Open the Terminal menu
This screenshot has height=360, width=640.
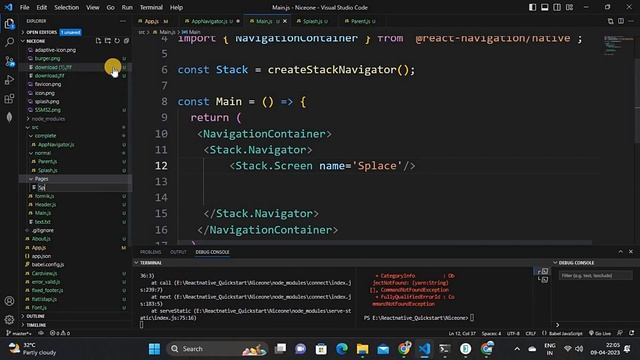pyautogui.click(x=151, y=7)
